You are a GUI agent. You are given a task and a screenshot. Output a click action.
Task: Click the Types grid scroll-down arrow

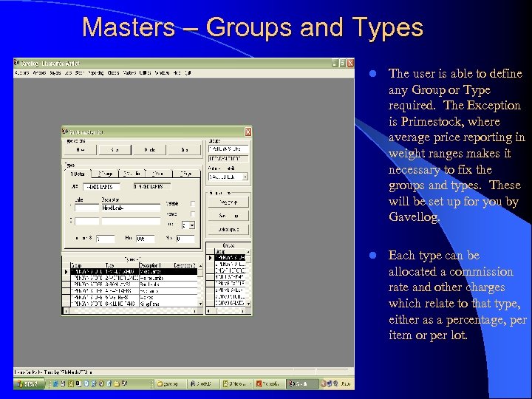coord(200,304)
